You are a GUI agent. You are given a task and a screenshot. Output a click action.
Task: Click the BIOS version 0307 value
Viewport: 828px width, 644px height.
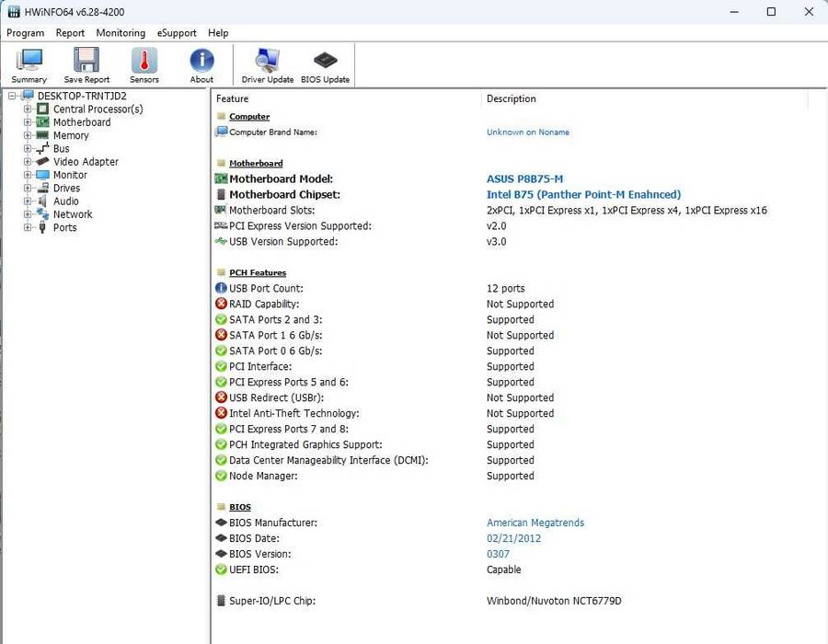click(498, 554)
